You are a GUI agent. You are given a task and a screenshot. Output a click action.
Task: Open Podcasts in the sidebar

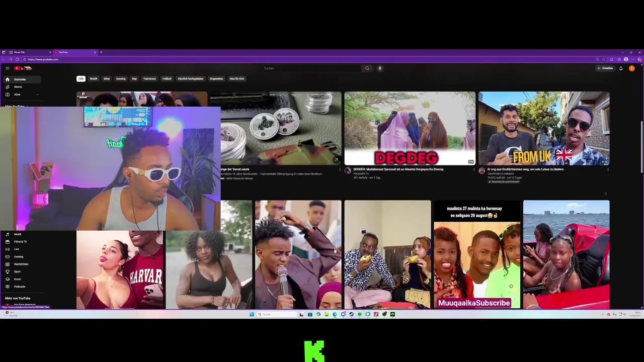(x=21, y=287)
